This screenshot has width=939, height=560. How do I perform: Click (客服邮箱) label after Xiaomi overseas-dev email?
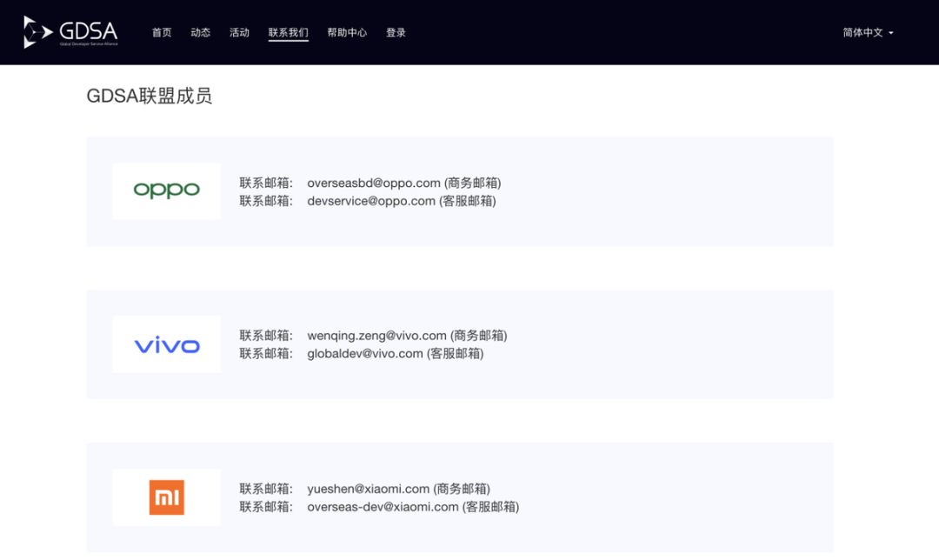(490, 507)
